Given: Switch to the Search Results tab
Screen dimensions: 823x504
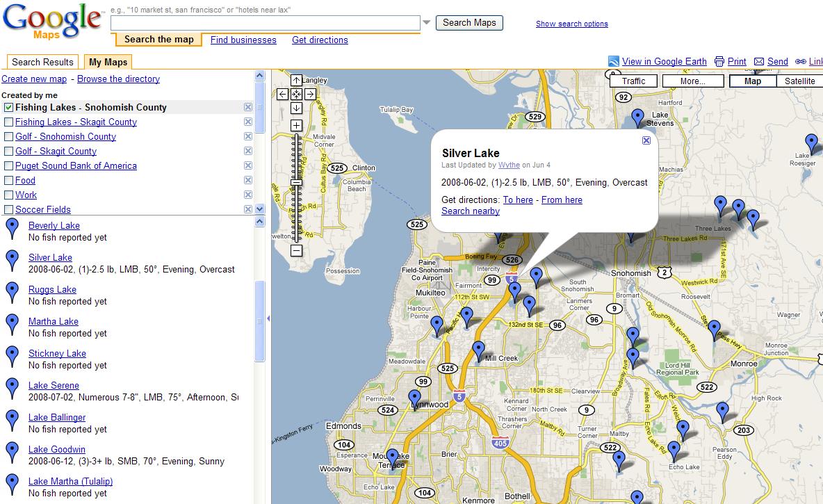Looking at the screenshot, I should tap(42, 62).
